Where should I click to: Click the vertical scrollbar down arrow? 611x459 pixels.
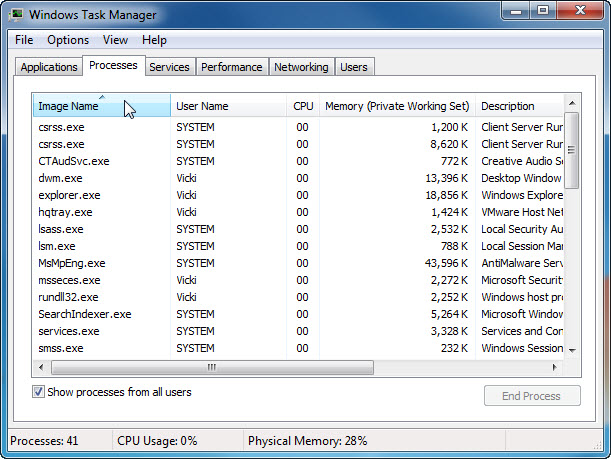coord(572,350)
